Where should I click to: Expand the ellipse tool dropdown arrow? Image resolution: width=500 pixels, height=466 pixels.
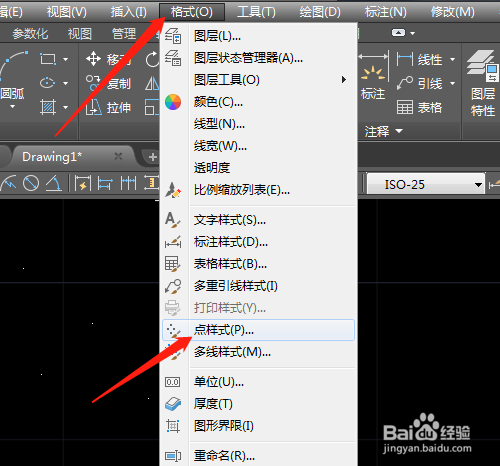point(65,83)
